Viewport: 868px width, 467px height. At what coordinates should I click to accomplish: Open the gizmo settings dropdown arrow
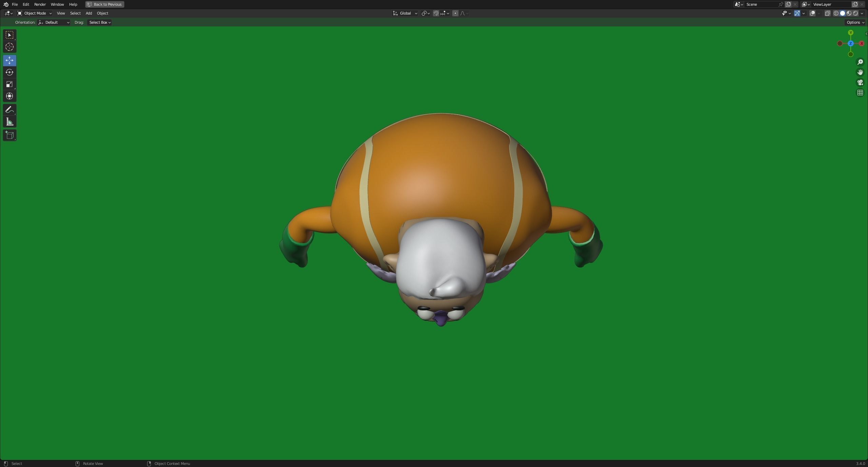804,13
